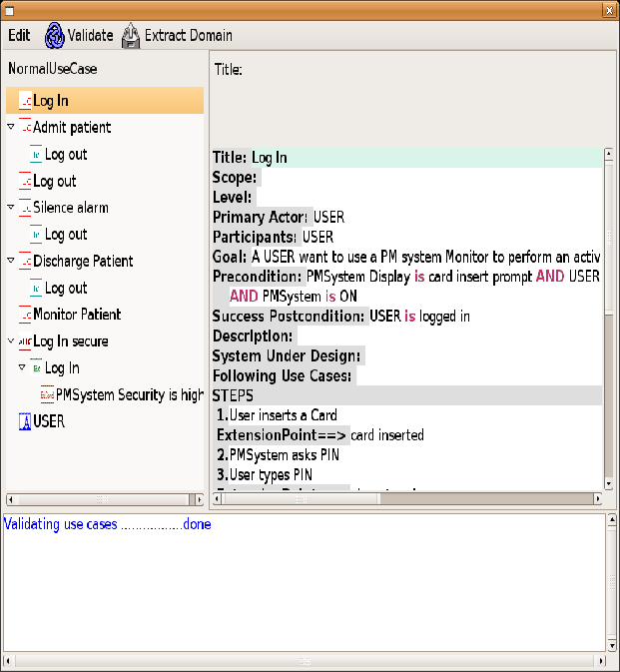This screenshot has width=620, height=672.
Task: Click the Following Use Cases: label
Action: coord(282,375)
